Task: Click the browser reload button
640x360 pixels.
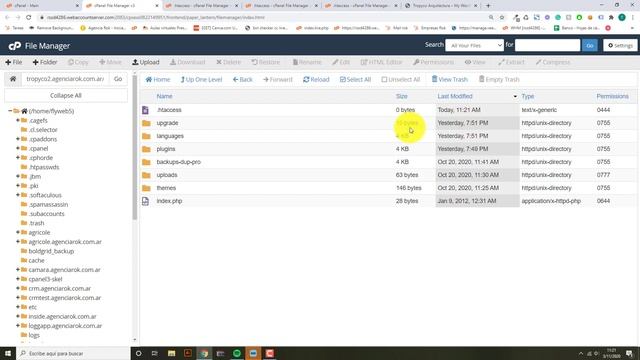Action: (x=29, y=17)
